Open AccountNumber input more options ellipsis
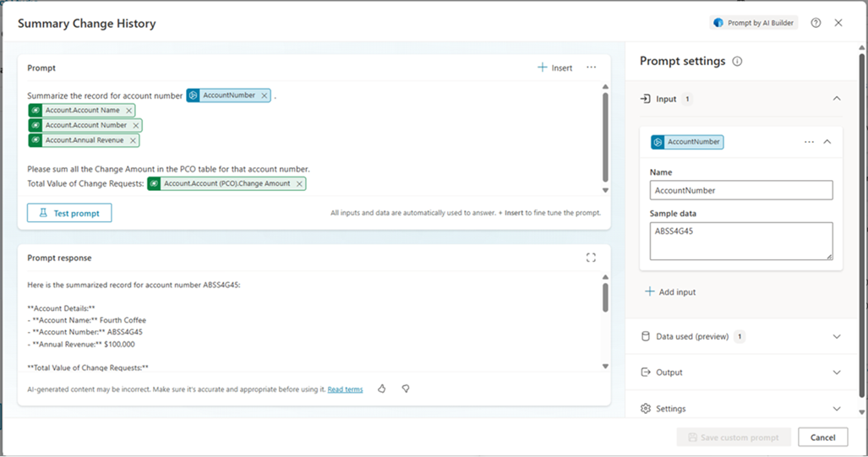The height and width of the screenshot is (457, 868). point(809,142)
